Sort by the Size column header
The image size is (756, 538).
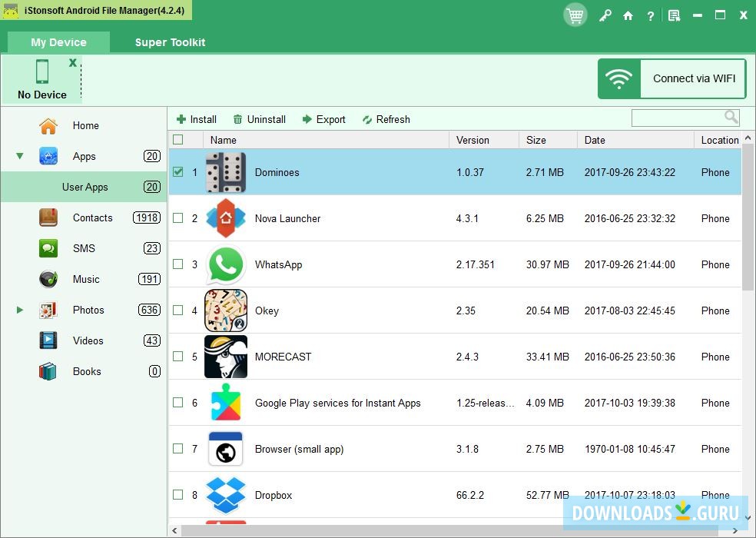pos(549,140)
